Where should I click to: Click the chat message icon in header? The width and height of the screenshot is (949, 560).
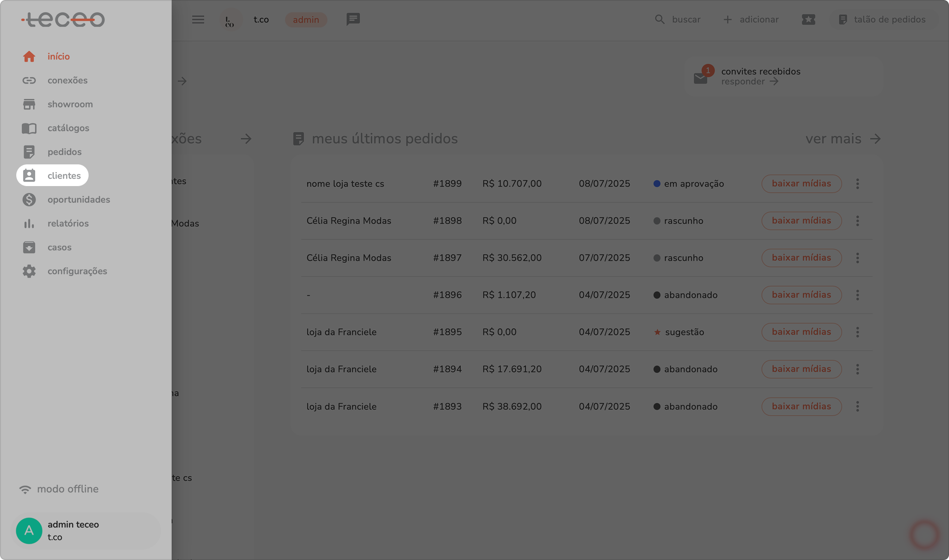point(353,19)
